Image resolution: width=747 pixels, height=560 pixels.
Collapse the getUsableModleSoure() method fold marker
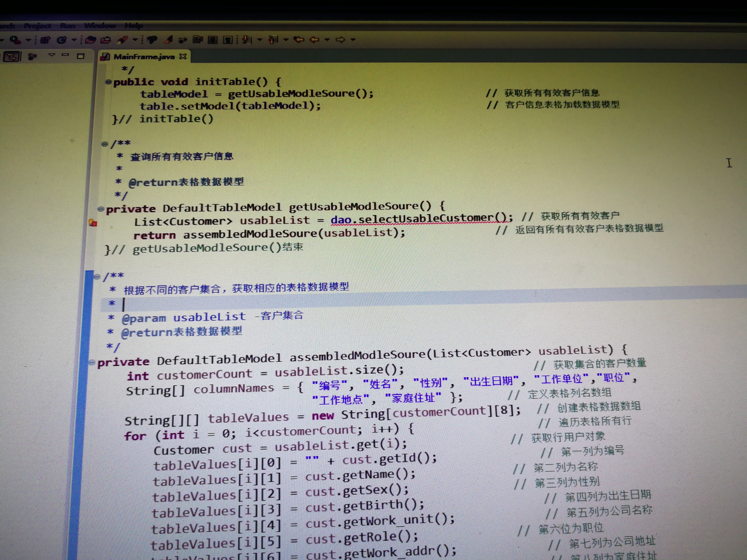pos(101,209)
